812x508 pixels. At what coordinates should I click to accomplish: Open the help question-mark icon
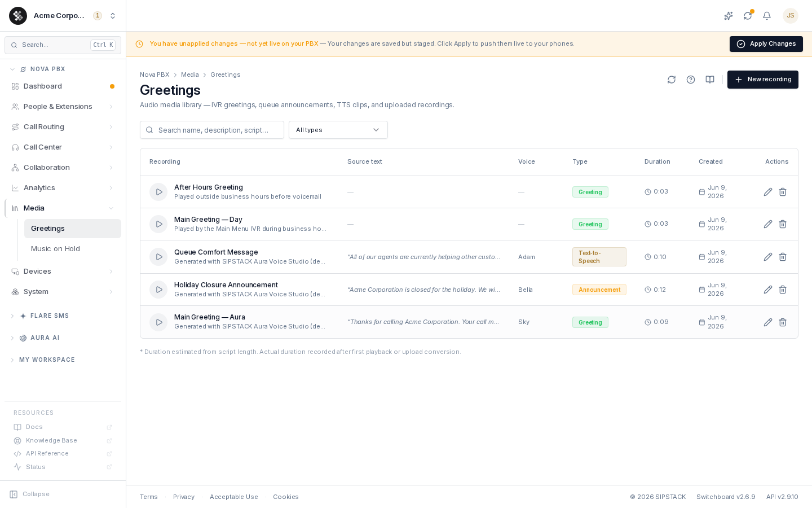[691, 80]
